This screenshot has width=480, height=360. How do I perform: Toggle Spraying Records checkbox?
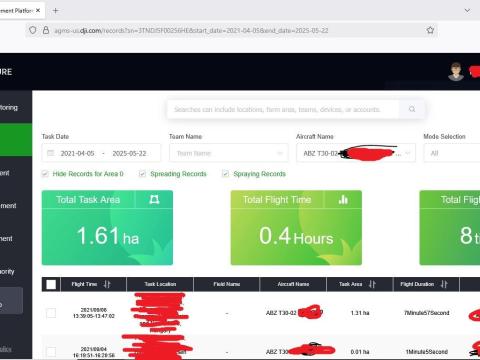point(225,174)
